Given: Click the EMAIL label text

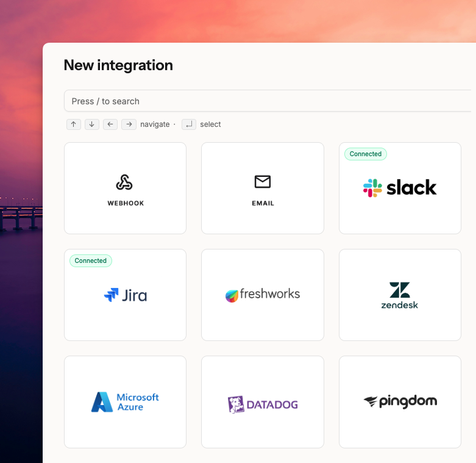Looking at the screenshot, I should point(263,203).
